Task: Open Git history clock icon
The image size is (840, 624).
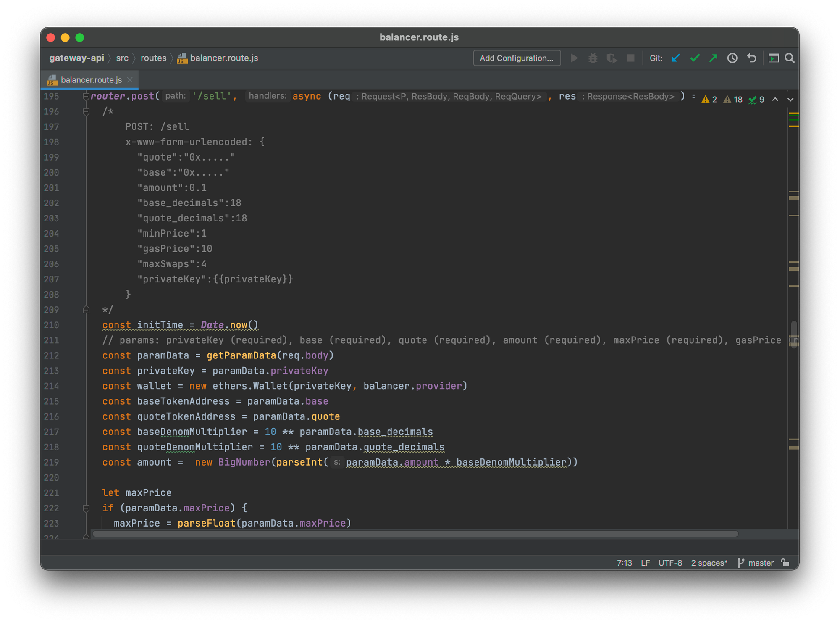Action: click(732, 58)
